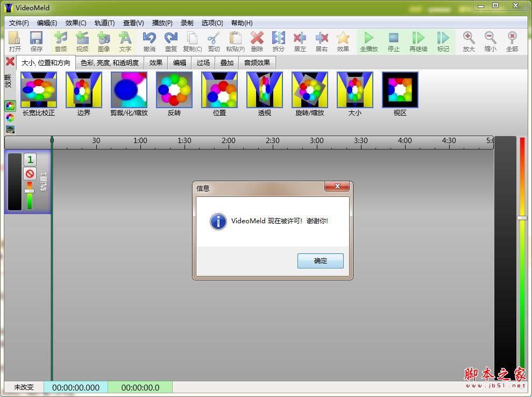Zoom in with 放大 magnifier icon
532x397 pixels.
click(469, 41)
